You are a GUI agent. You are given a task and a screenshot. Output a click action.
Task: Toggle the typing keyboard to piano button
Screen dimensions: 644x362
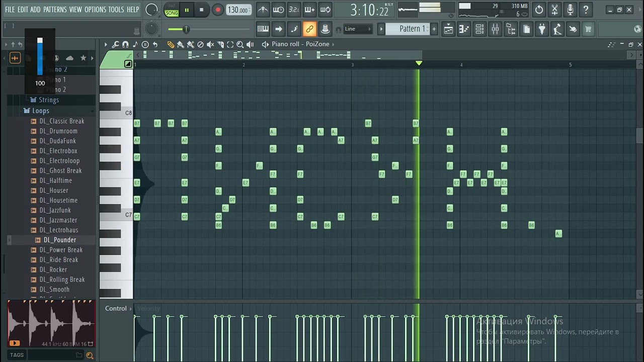263,29
